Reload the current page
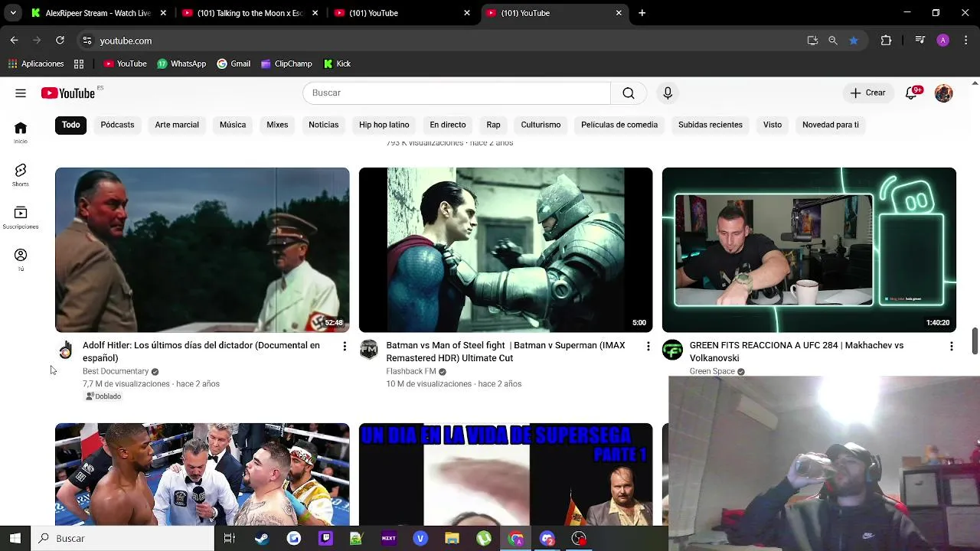This screenshot has height=551, width=980. pyautogui.click(x=60, y=41)
